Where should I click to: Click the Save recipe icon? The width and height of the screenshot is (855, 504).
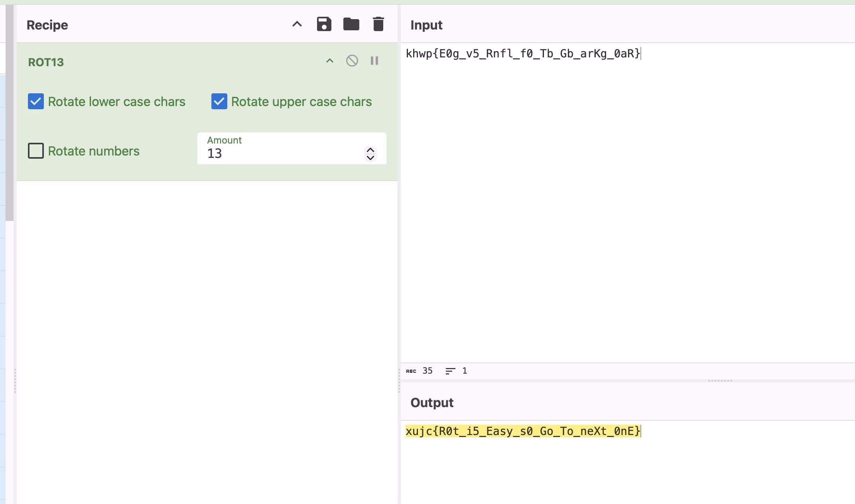pos(324,24)
